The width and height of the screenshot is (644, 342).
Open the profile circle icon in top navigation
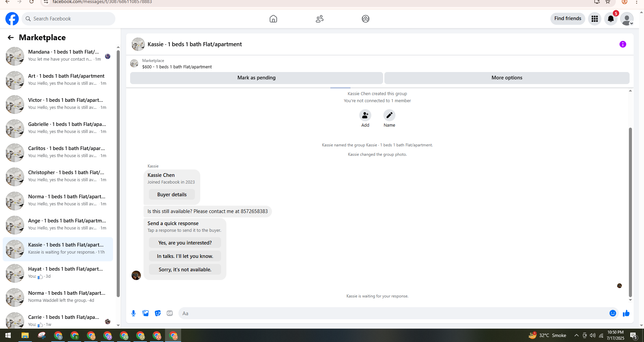366,19
